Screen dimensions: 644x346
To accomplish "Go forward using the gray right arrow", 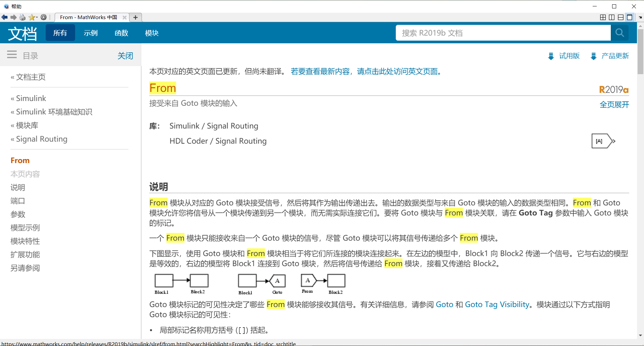I will tap(13, 17).
